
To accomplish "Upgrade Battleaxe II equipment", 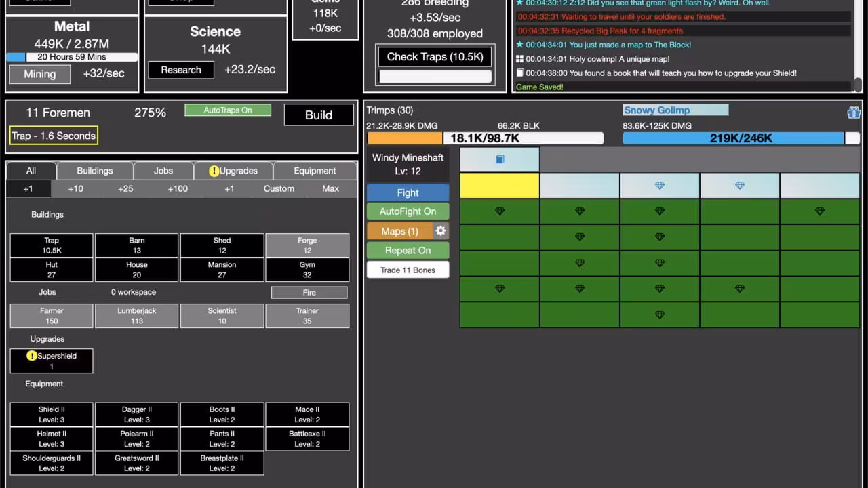I will [307, 439].
